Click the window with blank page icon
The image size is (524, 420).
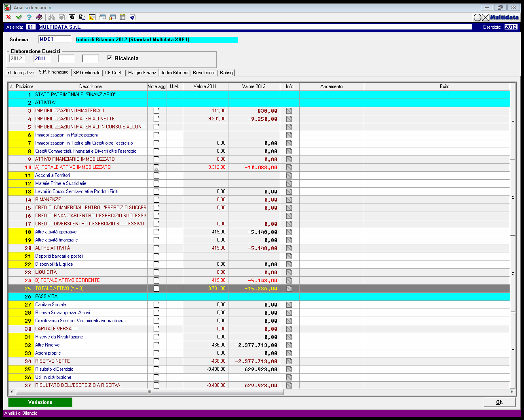click(x=102, y=17)
